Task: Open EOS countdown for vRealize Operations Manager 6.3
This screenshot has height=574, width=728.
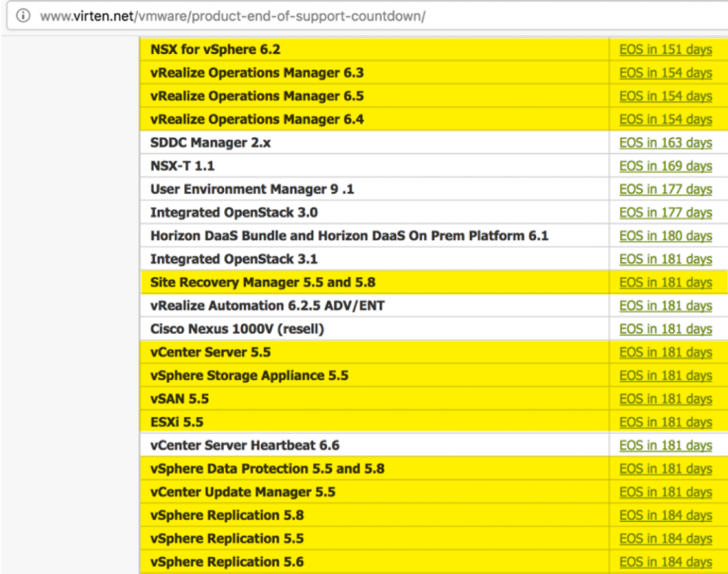Action: [x=666, y=72]
